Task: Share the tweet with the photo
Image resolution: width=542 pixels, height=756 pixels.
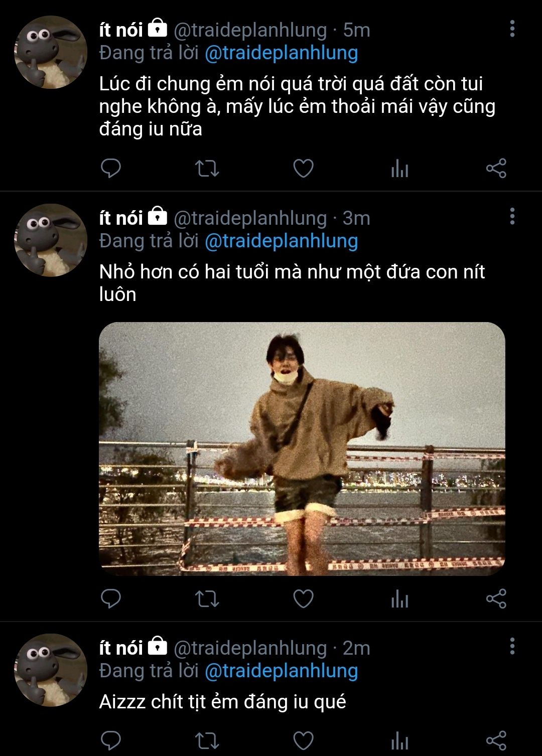Action: [496, 598]
